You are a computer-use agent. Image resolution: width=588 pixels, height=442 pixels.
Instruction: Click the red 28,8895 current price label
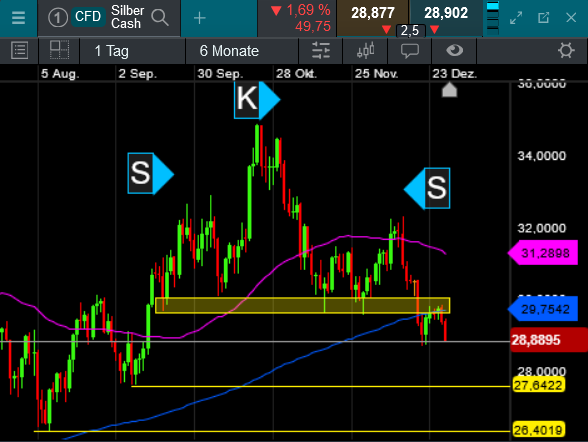click(549, 340)
